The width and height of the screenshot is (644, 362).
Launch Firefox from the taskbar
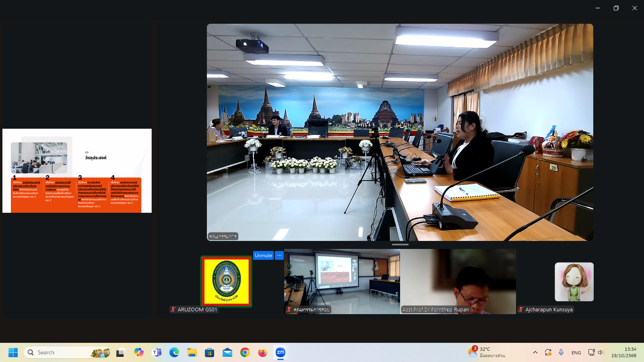[x=262, y=352]
